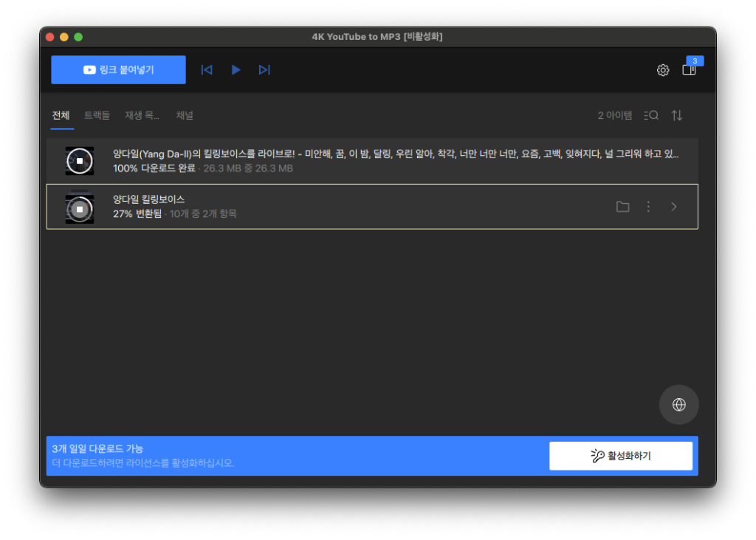
Task: Expand 양다일 킬링보이스 playlist with chevron
Action: tap(673, 207)
